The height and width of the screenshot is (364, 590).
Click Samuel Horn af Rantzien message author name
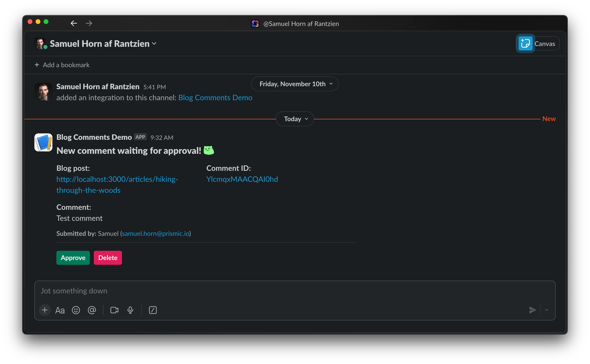(98, 86)
